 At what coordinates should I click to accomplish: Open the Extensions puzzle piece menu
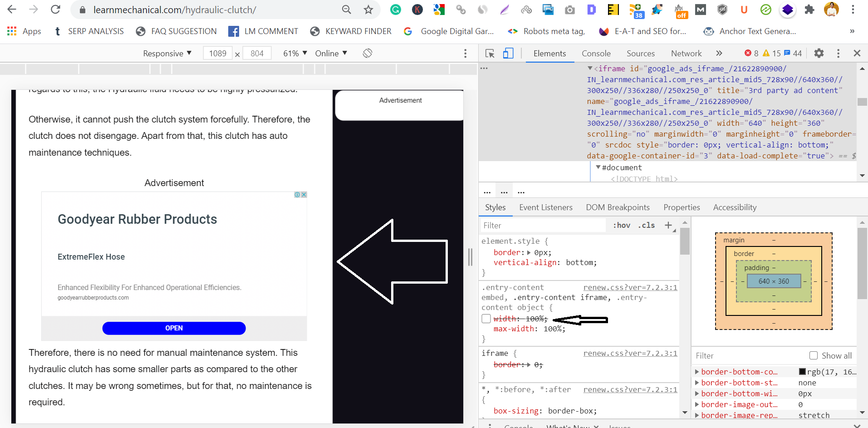click(x=809, y=10)
